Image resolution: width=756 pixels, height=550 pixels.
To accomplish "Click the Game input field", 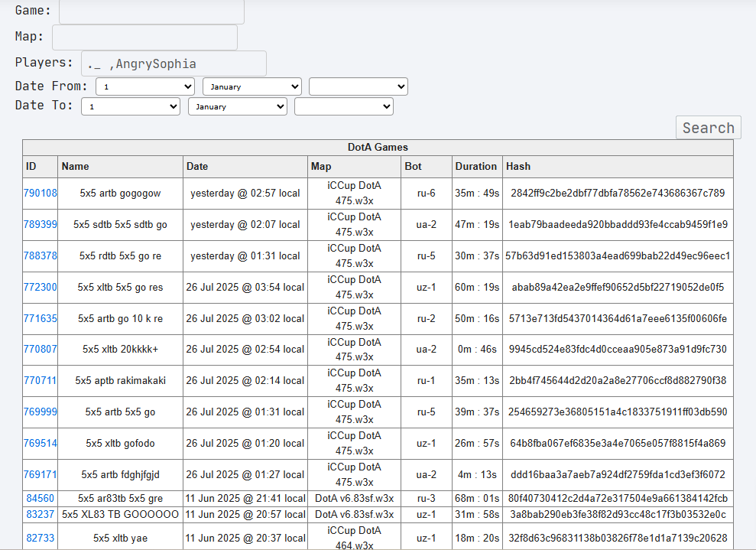I will [151, 11].
